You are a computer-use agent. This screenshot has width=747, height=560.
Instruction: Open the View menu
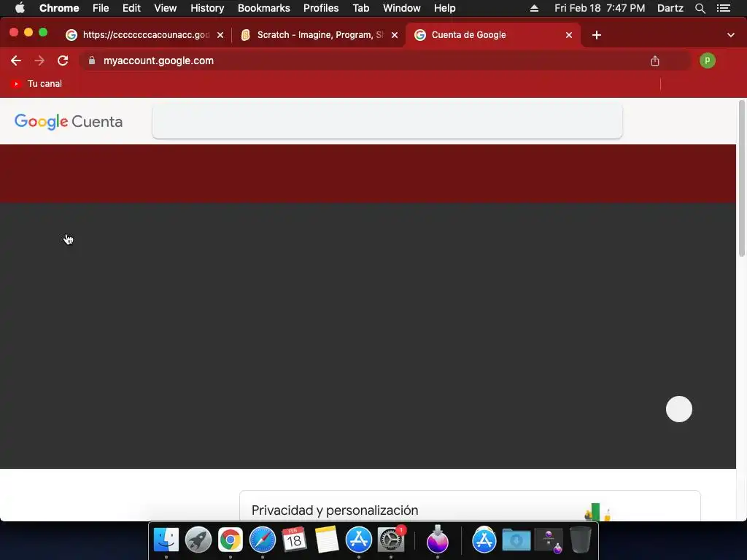pos(166,8)
